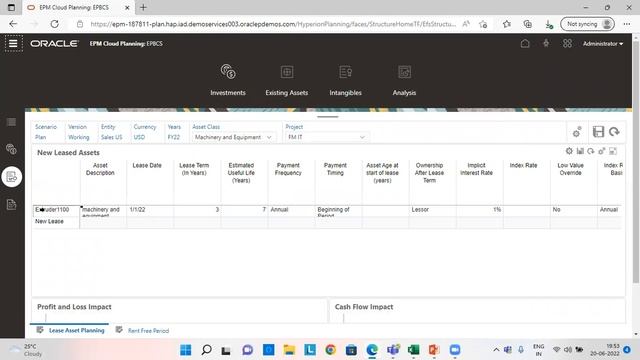Click the top sidebar vertical tab icon
The width and height of the screenshot is (640, 360).
pos(11,122)
